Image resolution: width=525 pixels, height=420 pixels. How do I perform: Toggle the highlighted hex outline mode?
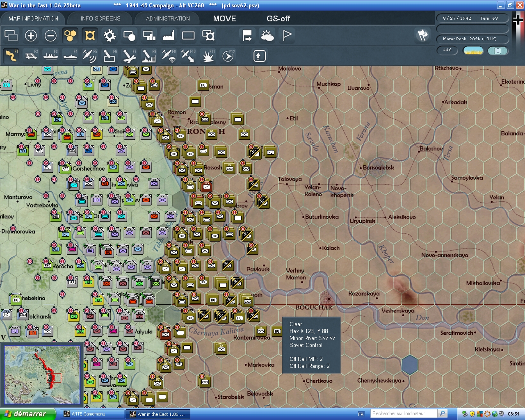coord(90,36)
